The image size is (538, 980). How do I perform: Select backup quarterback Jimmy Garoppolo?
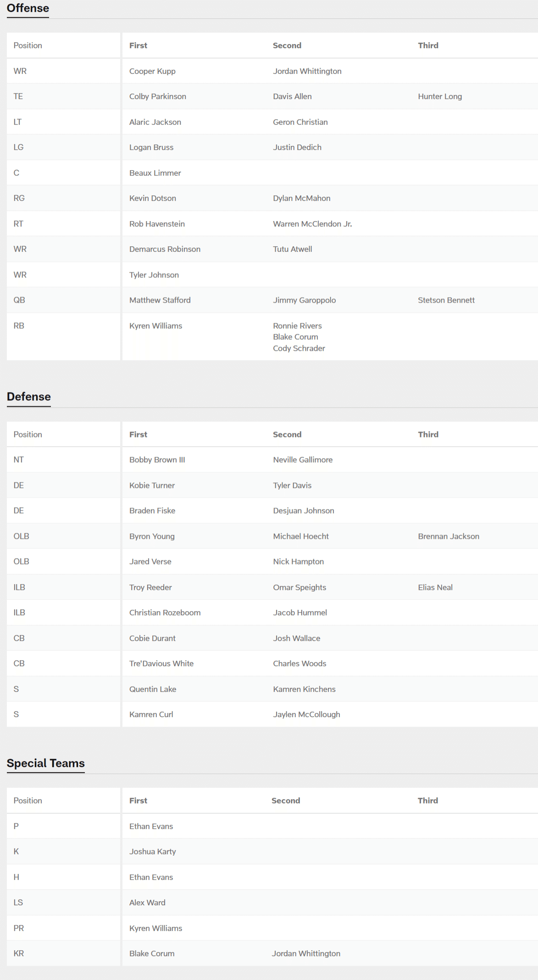pos(304,300)
